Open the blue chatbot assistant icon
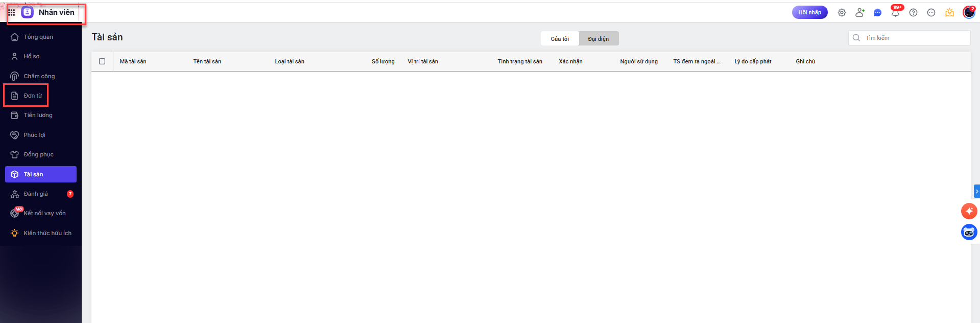 tap(969, 233)
